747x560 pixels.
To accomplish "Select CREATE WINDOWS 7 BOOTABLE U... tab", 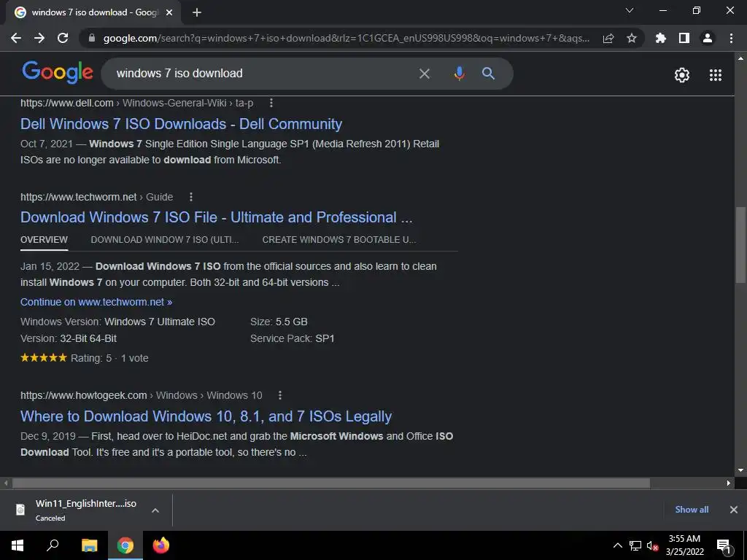I will (338, 239).
